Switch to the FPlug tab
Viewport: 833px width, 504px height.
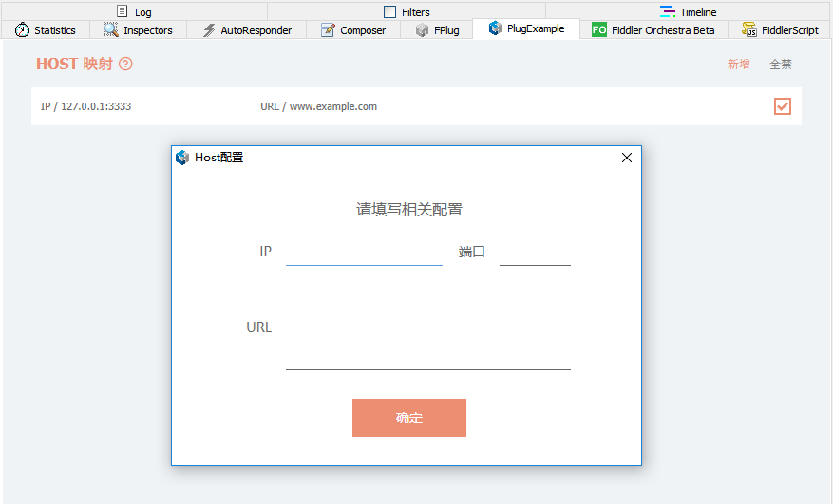pyautogui.click(x=437, y=30)
